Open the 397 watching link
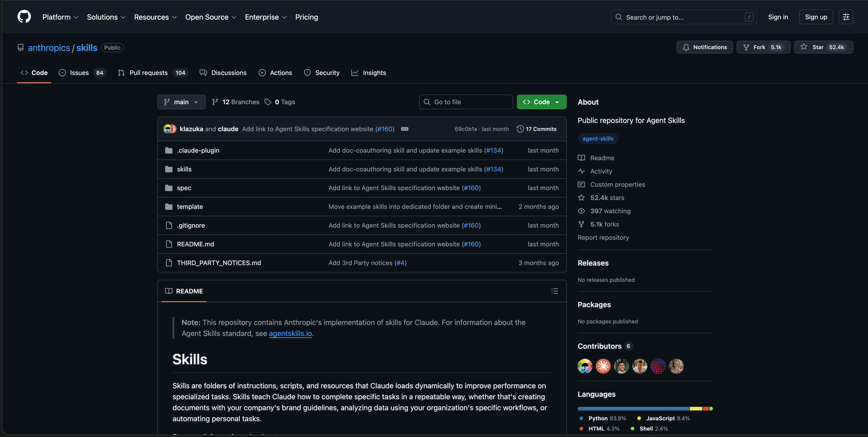Screen dimensions: 868x437 604,211
